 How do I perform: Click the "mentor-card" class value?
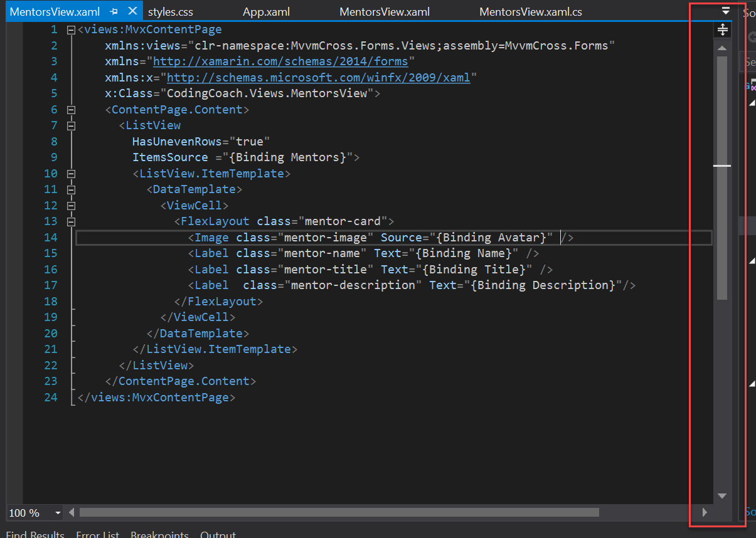pyautogui.click(x=343, y=221)
